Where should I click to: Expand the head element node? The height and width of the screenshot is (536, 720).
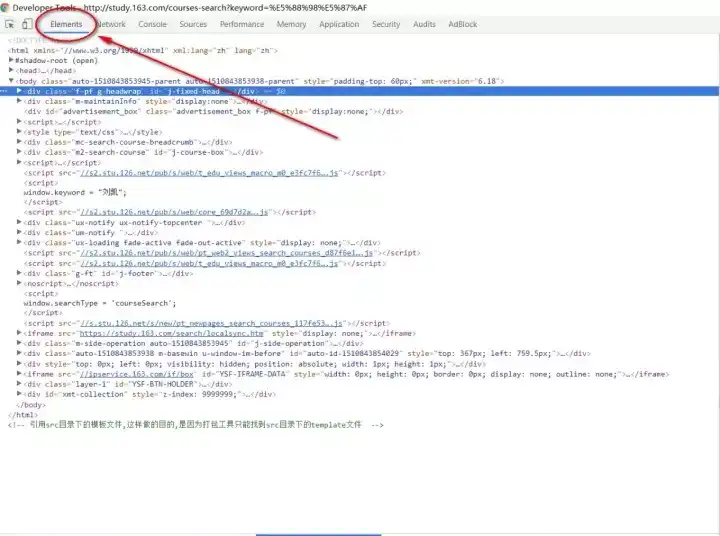[x=11, y=70]
